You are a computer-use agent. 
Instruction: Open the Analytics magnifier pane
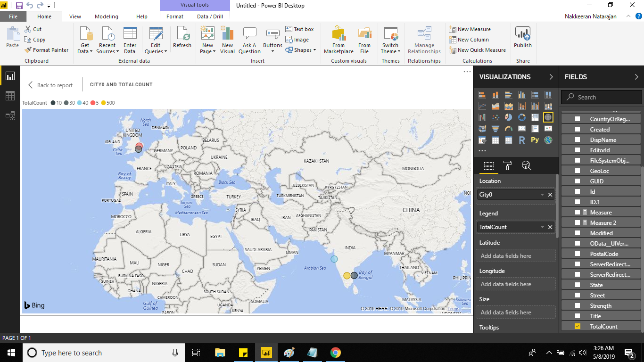pos(527,165)
